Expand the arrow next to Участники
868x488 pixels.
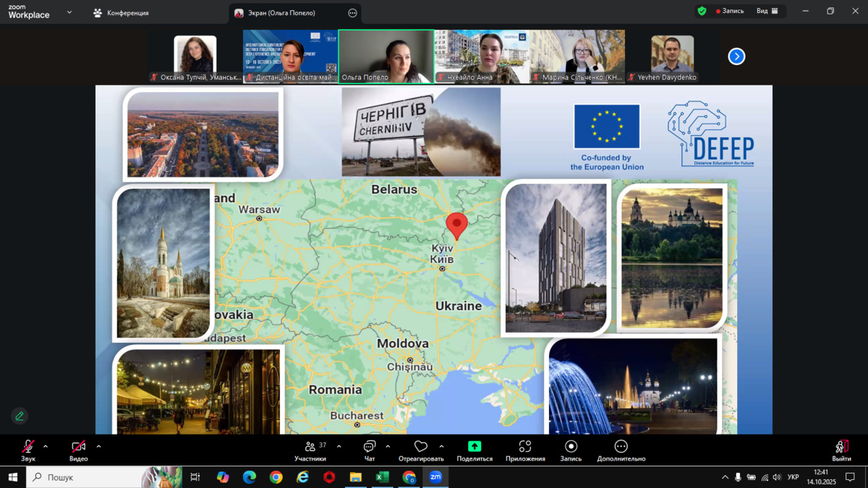pyautogui.click(x=339, y=447)
